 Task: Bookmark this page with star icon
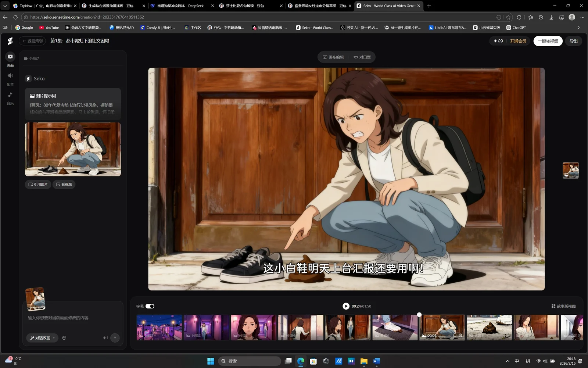pyautogui.click(x=508, y=17)
